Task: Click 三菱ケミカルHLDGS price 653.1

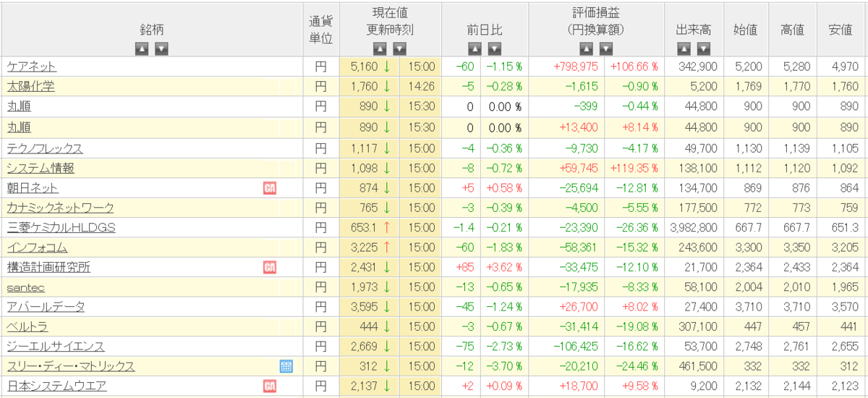Action: 364,228
